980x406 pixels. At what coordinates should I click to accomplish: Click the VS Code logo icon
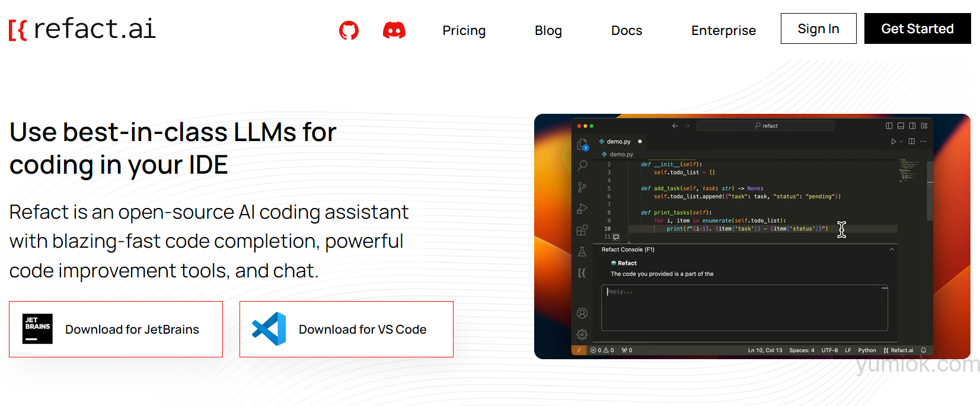point(269,329)
